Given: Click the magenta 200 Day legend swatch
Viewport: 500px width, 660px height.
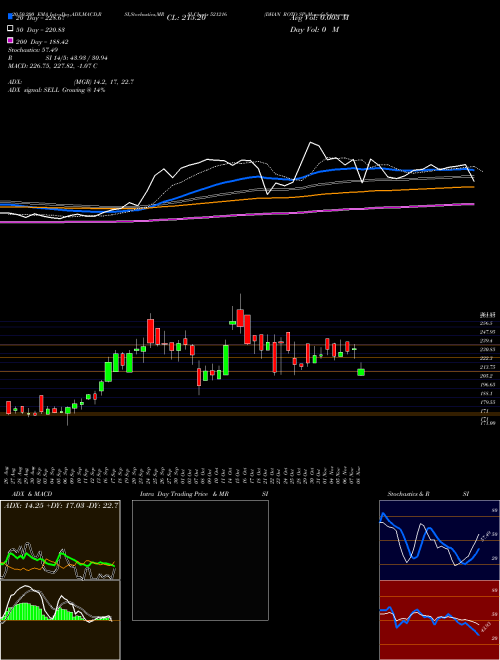Looking at the screenshot, I should click(10, 41).
